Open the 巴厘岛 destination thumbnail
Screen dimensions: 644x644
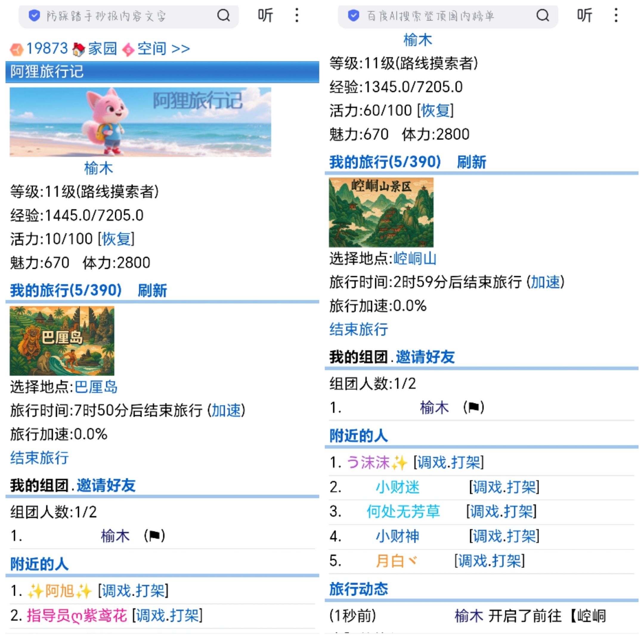(62, 341)
